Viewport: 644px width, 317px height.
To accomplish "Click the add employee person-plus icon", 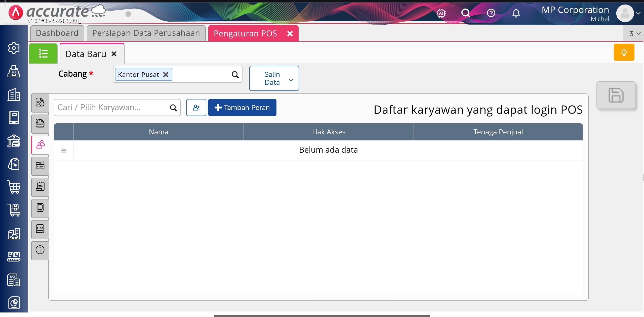I will coord(196,108).
